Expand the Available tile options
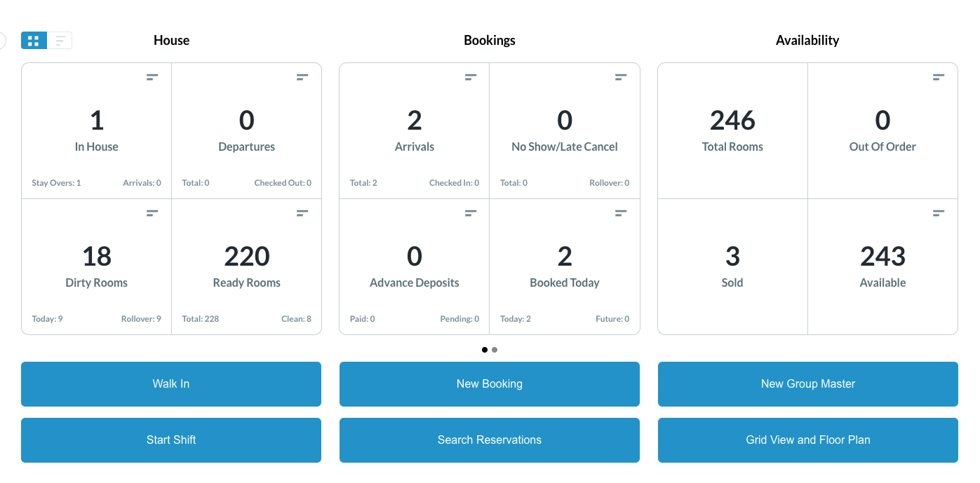This screenshot has width=980, height=483. click(939, 213)
